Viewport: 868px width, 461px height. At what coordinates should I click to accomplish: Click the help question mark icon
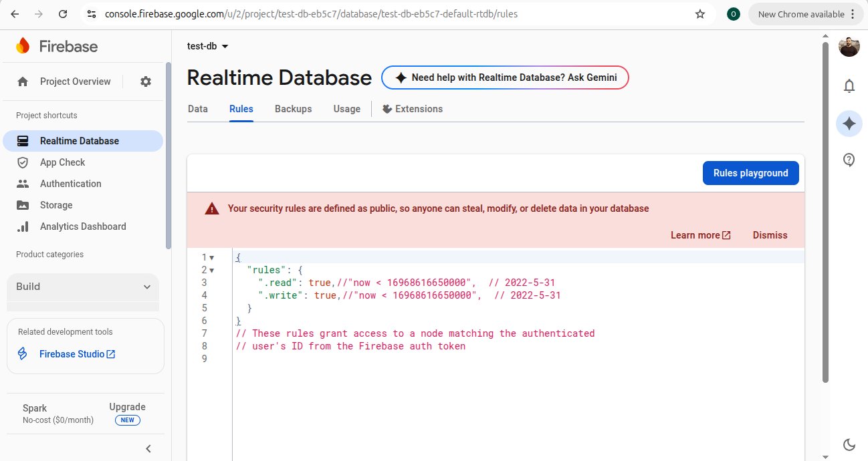[x=849, y=160]
